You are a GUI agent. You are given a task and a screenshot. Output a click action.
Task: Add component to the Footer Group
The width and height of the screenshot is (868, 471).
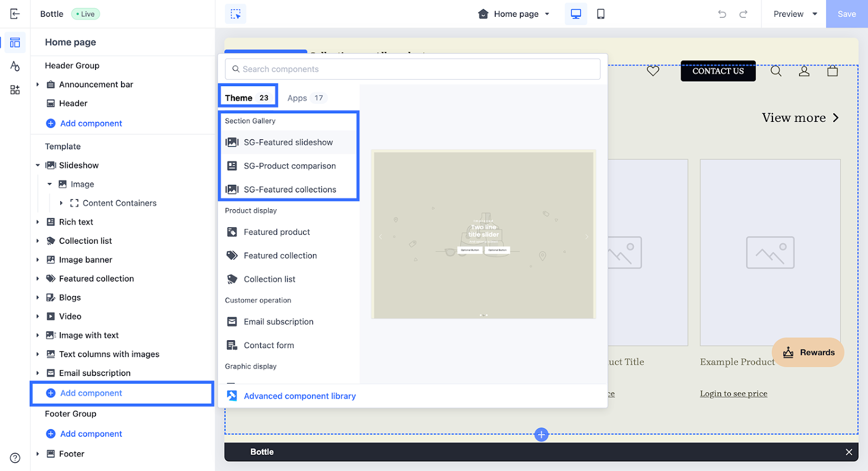click(x=85, y=434)
